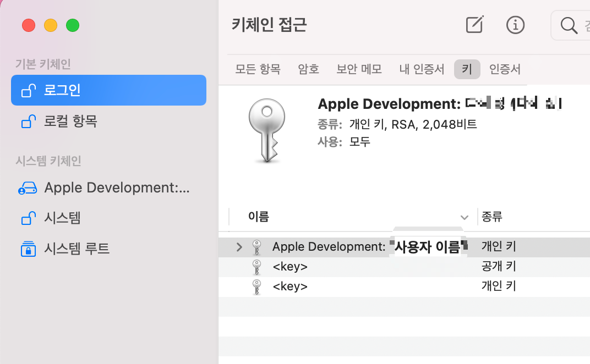
Task: Select the <key> row of type 개인 키
Action: click(404, 286)
